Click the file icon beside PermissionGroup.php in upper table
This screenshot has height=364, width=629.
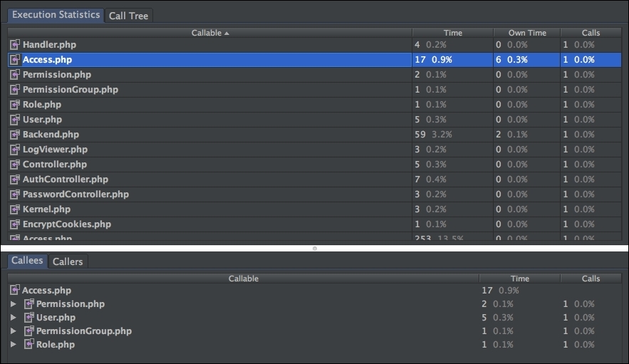click(x=15, y=90)
